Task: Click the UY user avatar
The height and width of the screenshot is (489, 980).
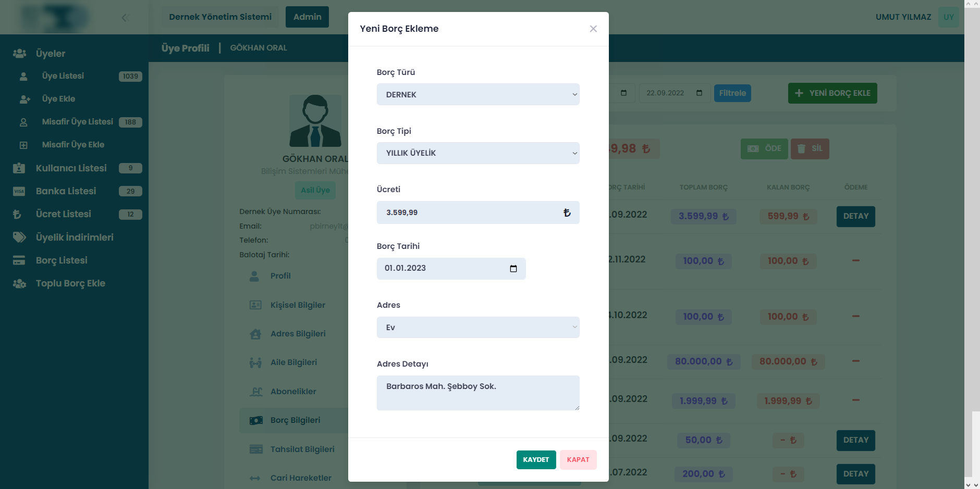Action: pyautogui.click(x=948, y=17)
